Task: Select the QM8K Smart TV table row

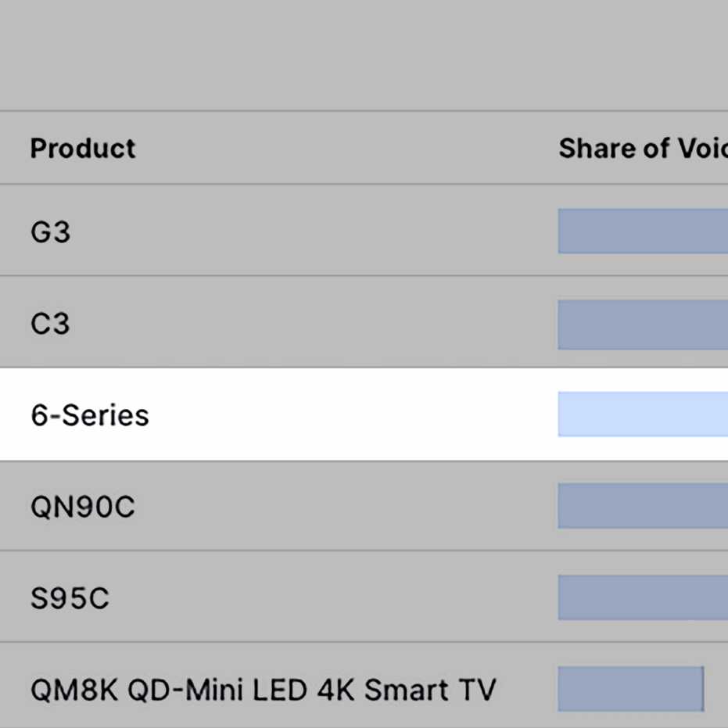Action: pos(524,690)
